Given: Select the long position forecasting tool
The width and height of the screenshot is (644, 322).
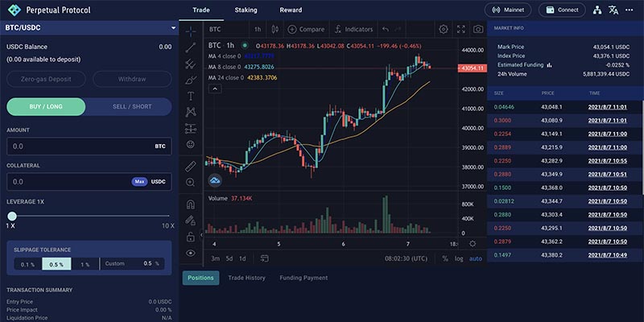Looking at the screenshot, I should [x=191, y=128].
